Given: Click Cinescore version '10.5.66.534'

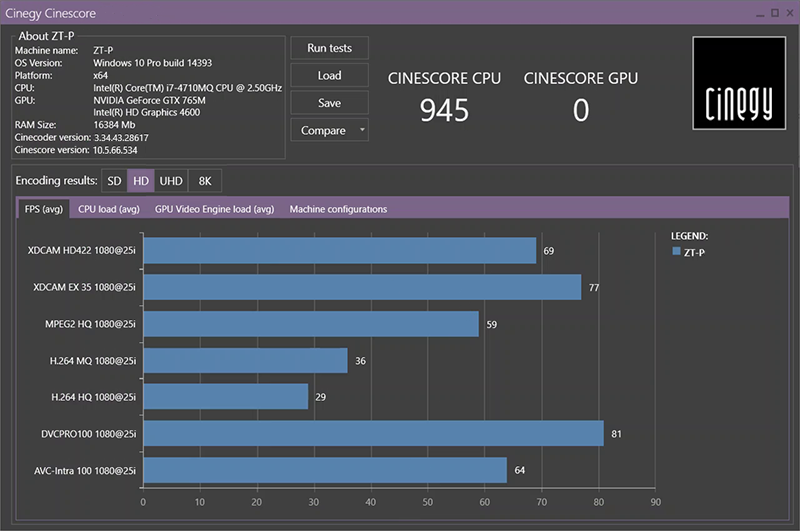Looking at the screenshot, I should [x=115, y=150].
